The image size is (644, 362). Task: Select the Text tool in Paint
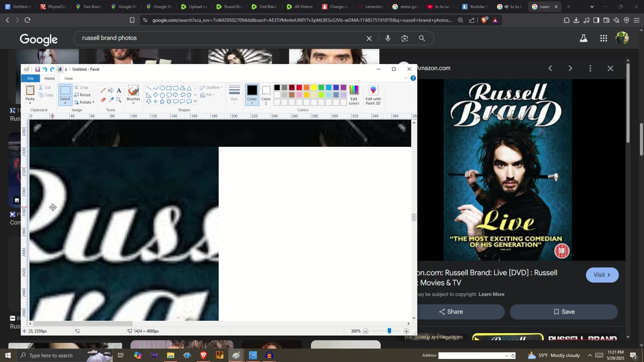tap(119, 90)
